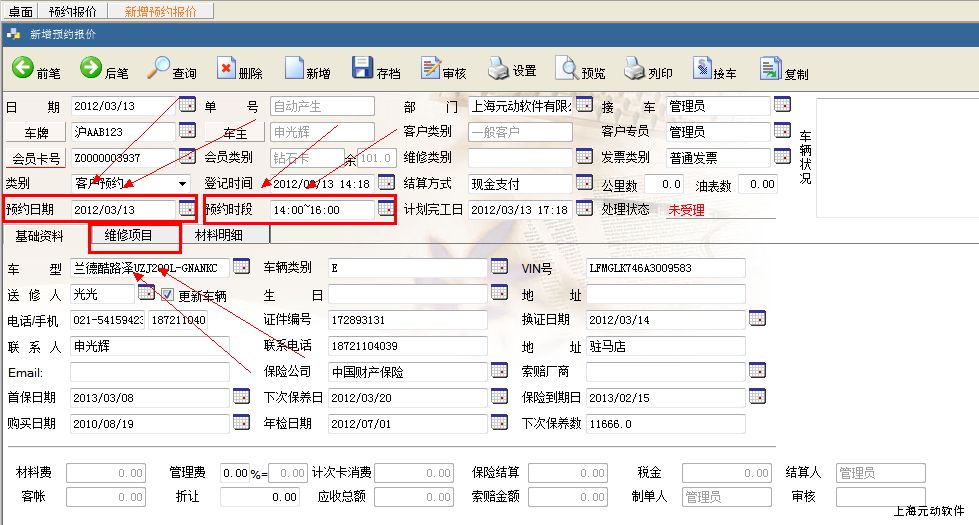The width and height of the screenshot is (979, 525).
Task: Click the 前笔 previous record arrow icon
Action: (x=24, y=68)
